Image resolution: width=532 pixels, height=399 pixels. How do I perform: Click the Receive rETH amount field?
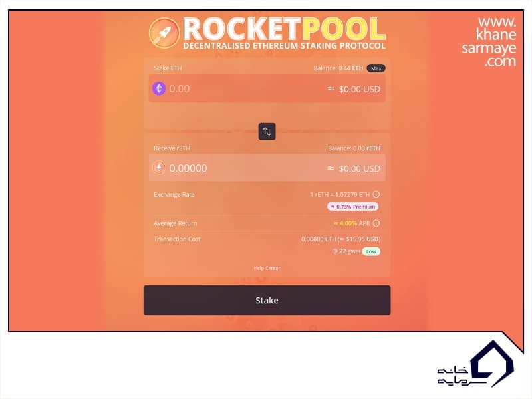[267, 168]
